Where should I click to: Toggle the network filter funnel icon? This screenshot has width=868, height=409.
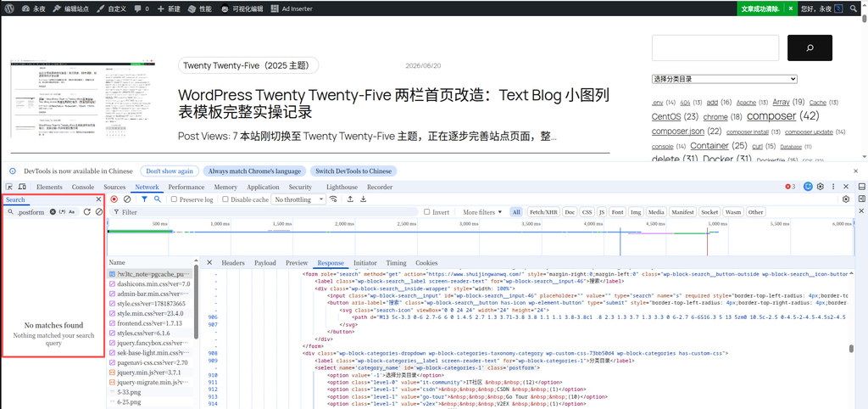(144, 199)
